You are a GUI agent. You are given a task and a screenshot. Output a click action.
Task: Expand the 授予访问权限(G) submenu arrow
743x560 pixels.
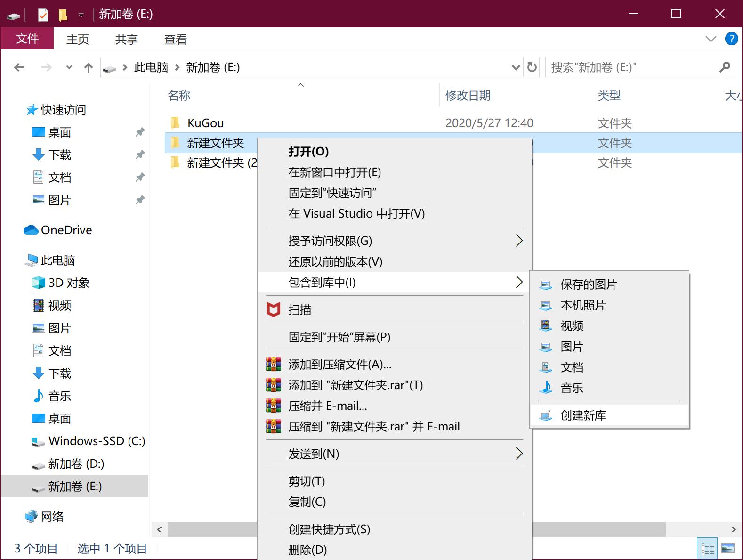coord(519,241)
